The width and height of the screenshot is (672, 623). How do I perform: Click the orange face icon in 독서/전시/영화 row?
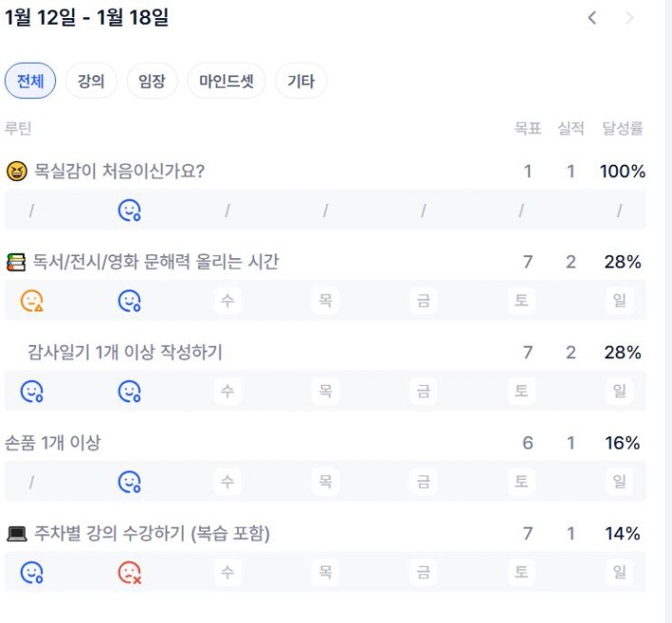point(32,301)
